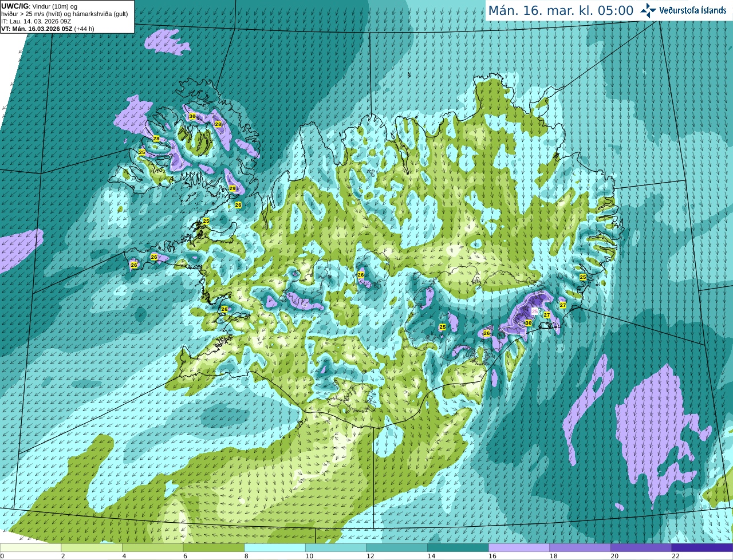
Task: Click the legend tick label 18
Action: coord(554,556)
